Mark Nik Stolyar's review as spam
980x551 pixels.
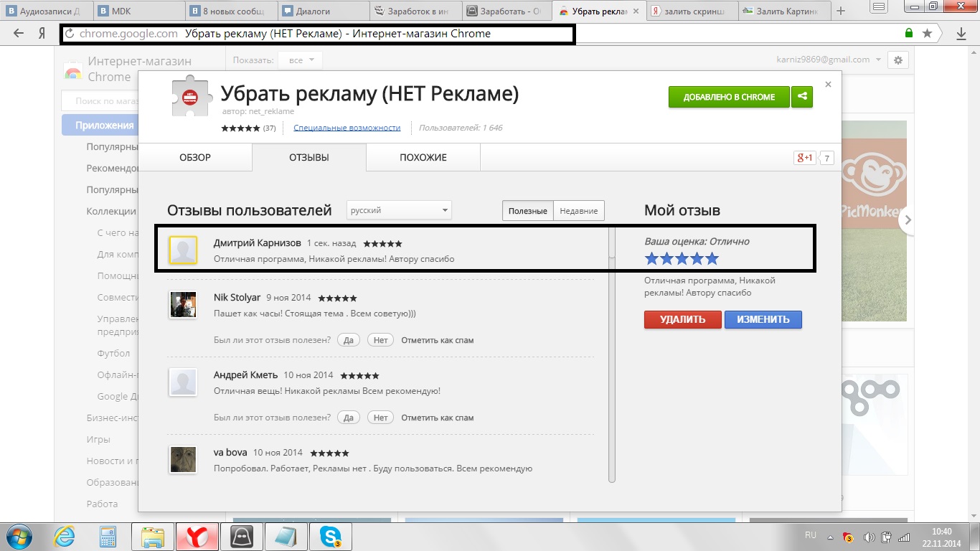point(437,340)
